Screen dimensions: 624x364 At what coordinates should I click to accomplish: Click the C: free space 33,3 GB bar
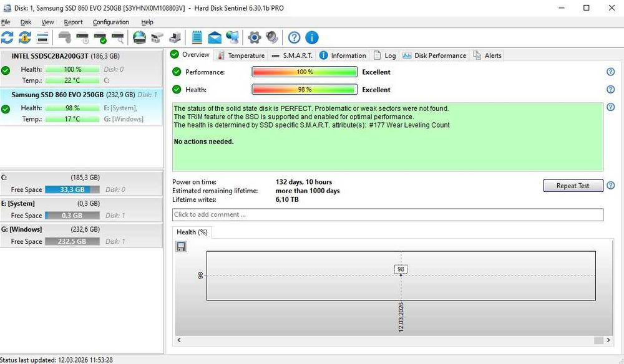click(x=72, y=189)
